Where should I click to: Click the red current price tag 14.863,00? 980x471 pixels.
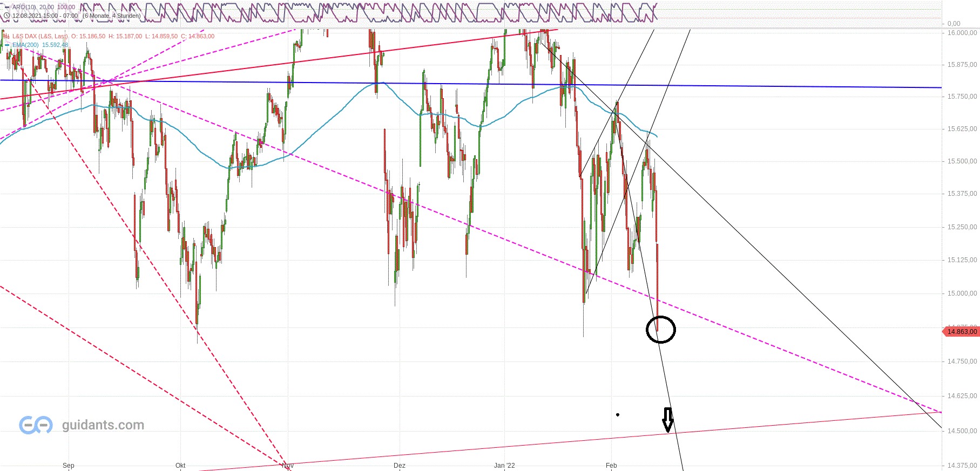click(x=961, y=332)
